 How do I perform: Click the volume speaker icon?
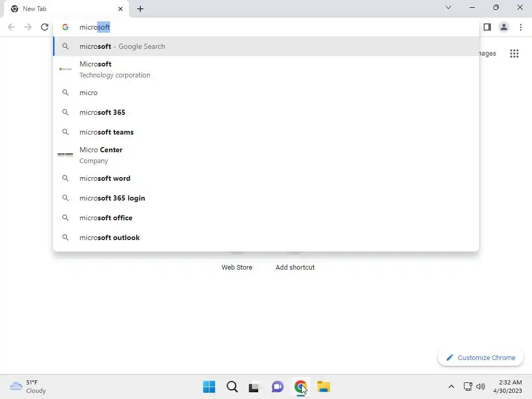(481, 387)
